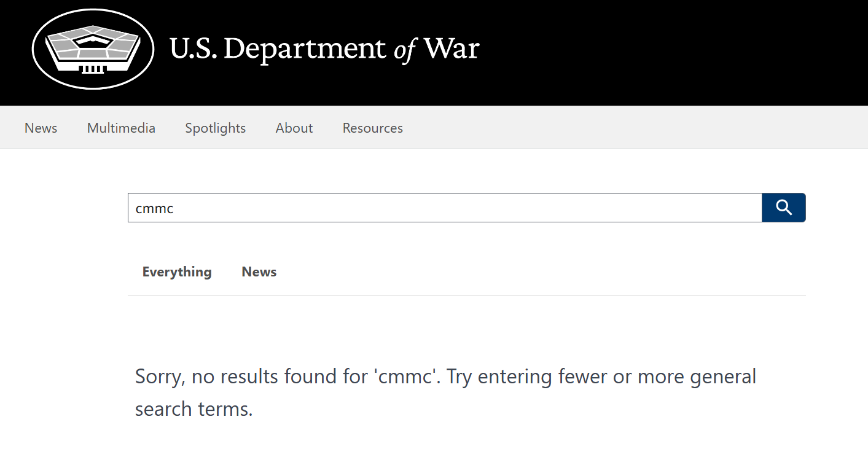This screenshot has width=868, height=465.
Task: Select the Everything results tab
Action: (177, 272)
